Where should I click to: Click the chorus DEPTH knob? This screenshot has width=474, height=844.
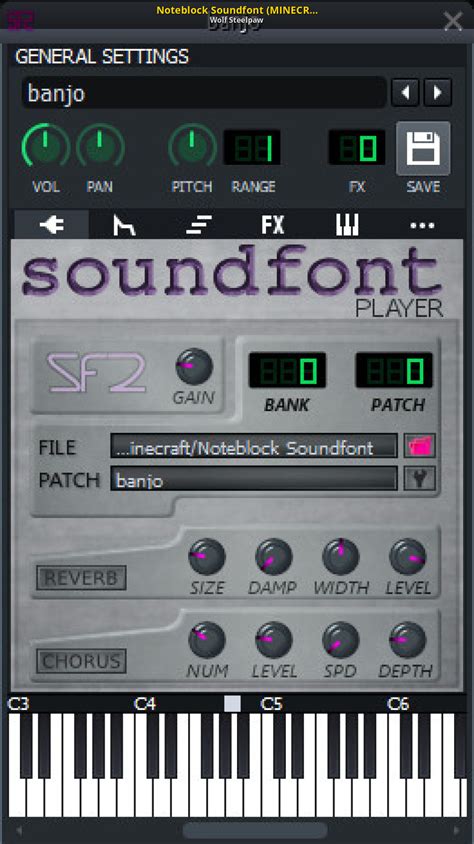[x=408, y=640]
